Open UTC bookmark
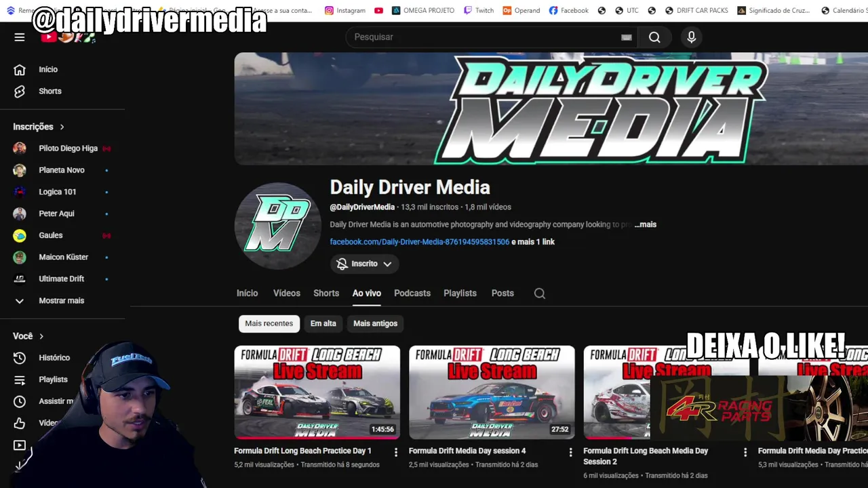Viewport: 868px width, 488px height. pyautogui.click(x=627, y=10)
